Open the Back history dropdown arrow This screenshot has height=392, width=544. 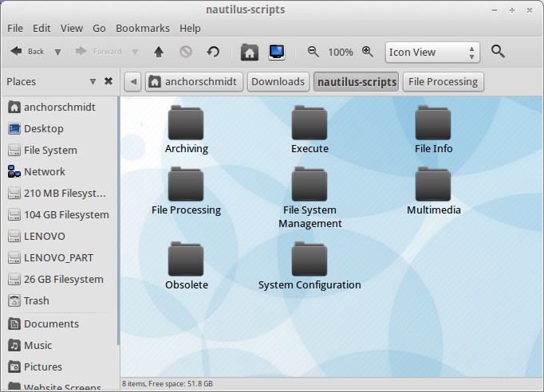pyautogui.click(x=58, y=53)
